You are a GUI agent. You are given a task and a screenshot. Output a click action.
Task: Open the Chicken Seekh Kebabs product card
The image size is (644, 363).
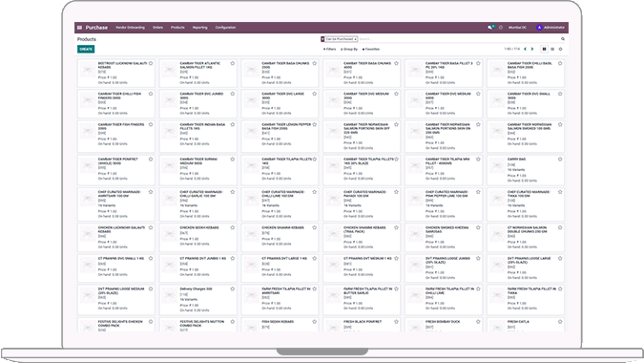197,237
